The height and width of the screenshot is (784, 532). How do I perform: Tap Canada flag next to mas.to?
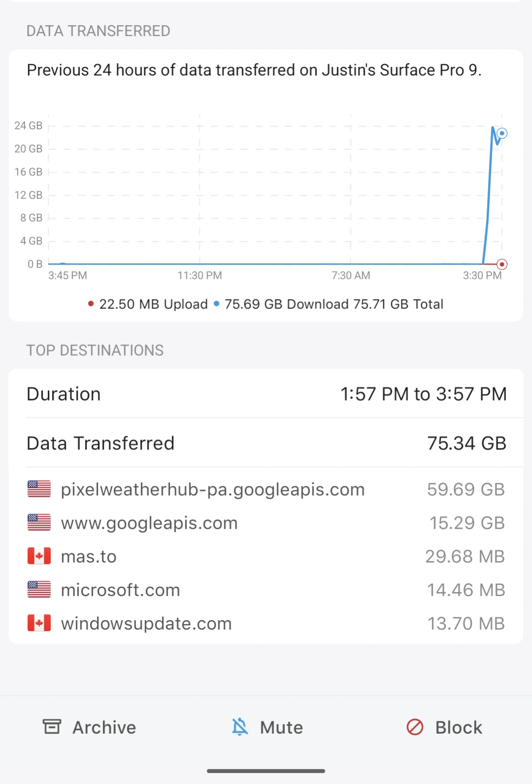point(39,556)
